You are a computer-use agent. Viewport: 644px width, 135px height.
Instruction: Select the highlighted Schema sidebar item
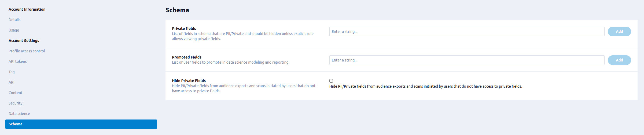coord(81,124)
